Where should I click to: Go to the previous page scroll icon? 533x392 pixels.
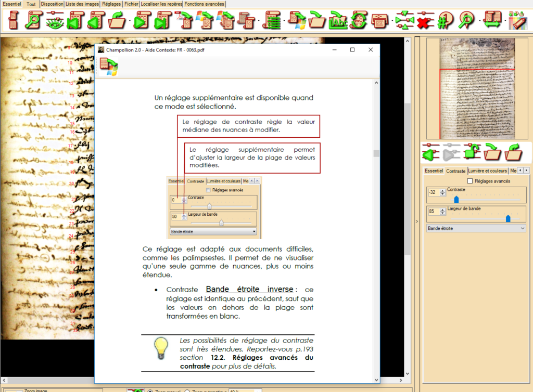[x=96, y=20]
